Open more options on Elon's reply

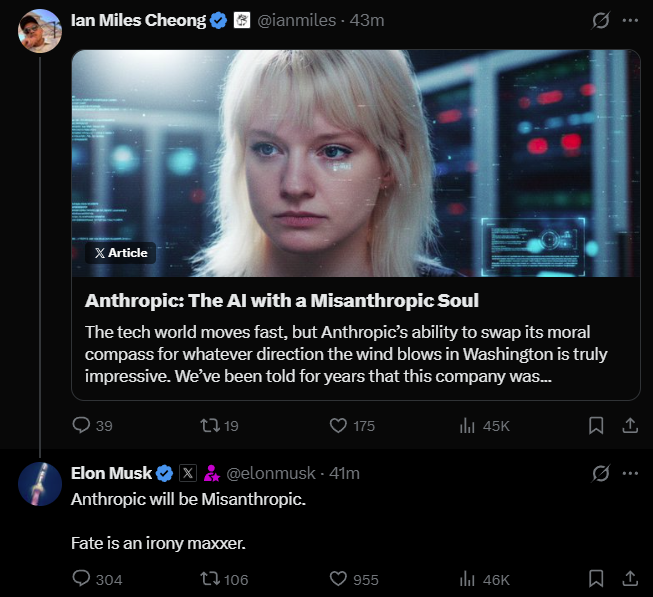coord(630,472)
